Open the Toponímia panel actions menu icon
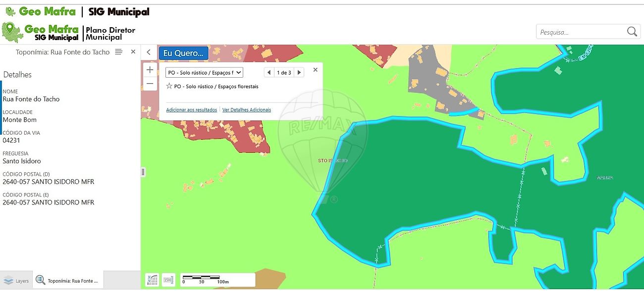Screen dimensions: 644x291 click(x=119, y=52)
